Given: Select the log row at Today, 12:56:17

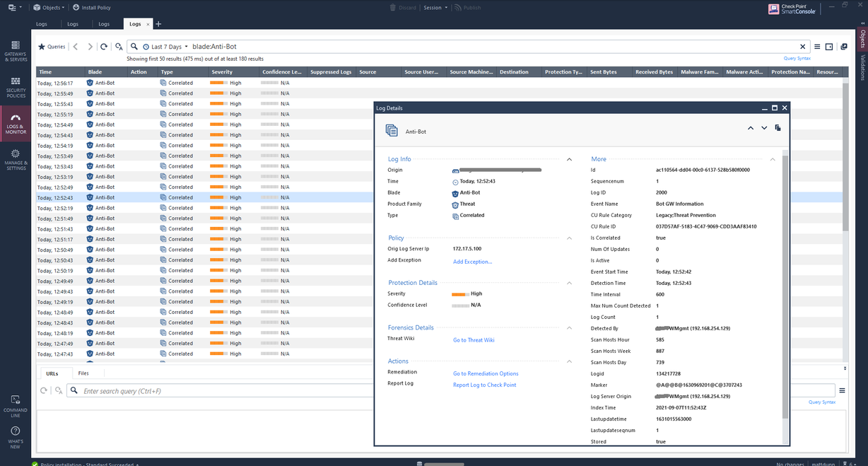Looking at the screenshot, I should pos(439,83).
